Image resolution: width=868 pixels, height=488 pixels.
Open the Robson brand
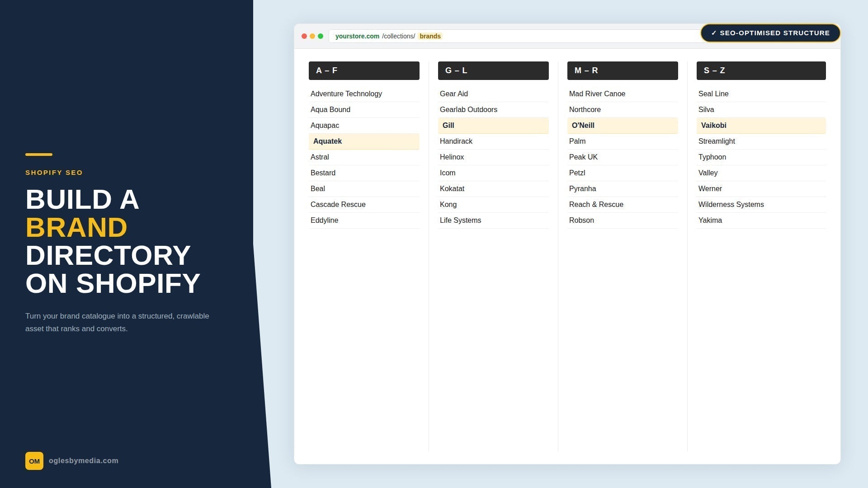623,221
